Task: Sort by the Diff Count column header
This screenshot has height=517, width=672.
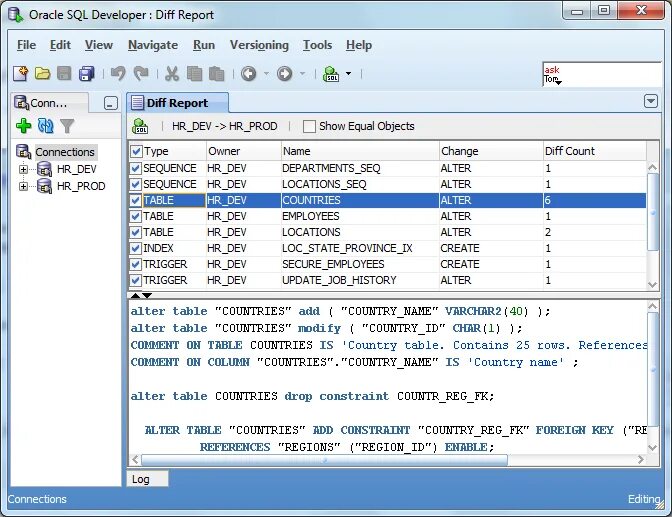Action: click(x=594, y=151)
